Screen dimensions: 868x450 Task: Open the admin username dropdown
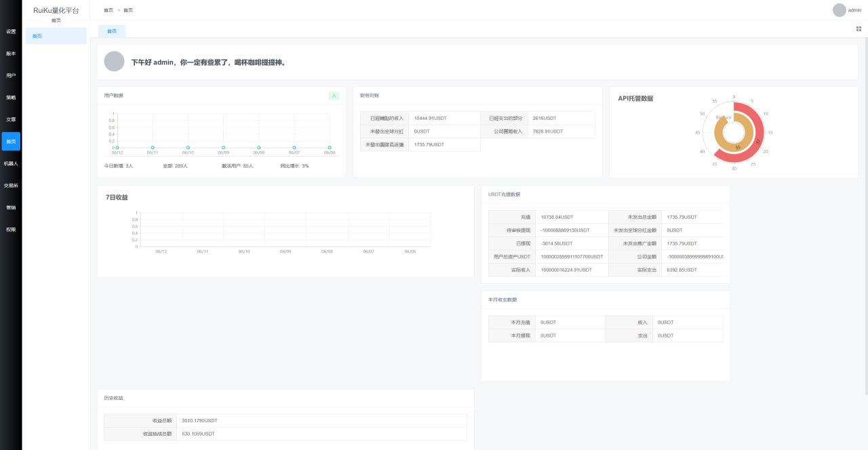pyautogui.click(x=854, y=10)
